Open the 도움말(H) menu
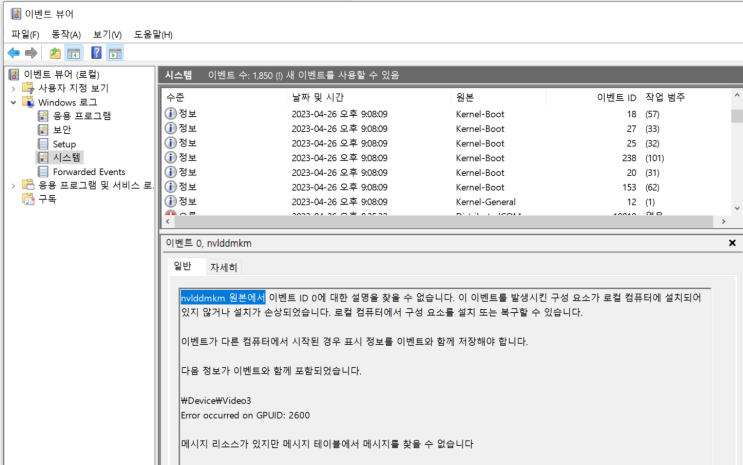 (x=153, y=35)
